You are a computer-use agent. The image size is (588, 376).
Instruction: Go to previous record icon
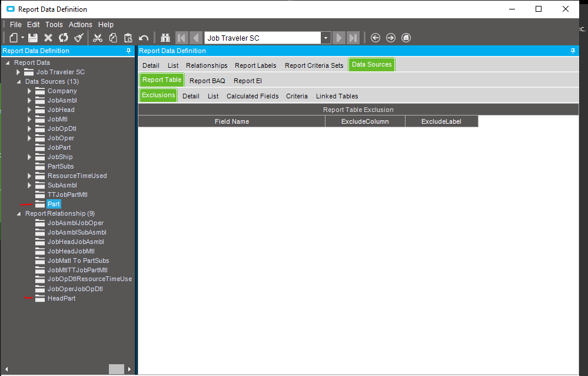(196, 38)
